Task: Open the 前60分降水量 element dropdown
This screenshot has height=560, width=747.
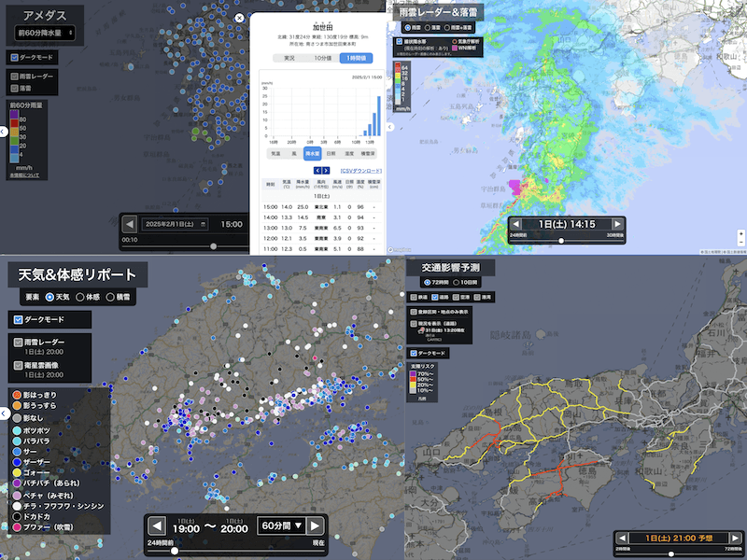Action: point(45,33)
